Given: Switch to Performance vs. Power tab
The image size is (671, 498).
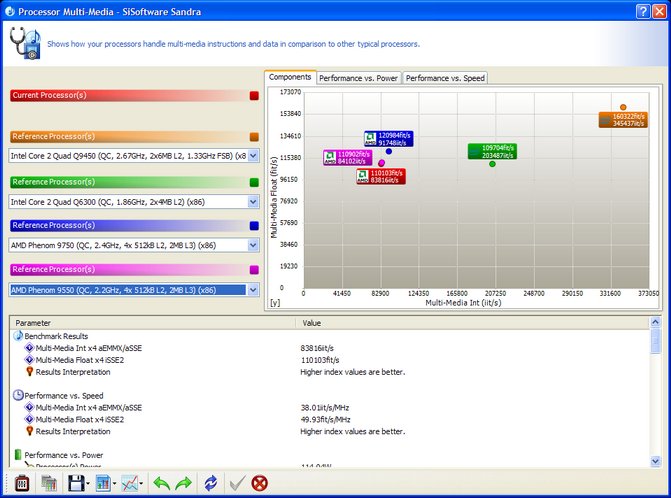Looking at the screenshot, I should (x=359, y=78).
